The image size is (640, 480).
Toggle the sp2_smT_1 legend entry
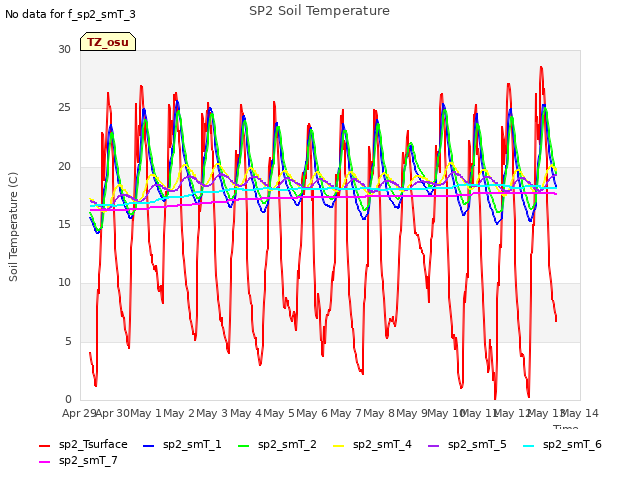(182, 444)
